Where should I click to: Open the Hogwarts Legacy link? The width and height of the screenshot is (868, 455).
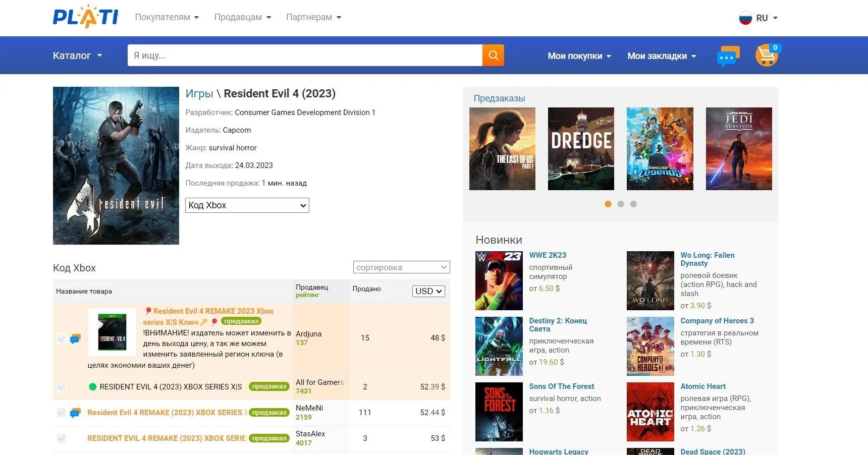(559, 451)
